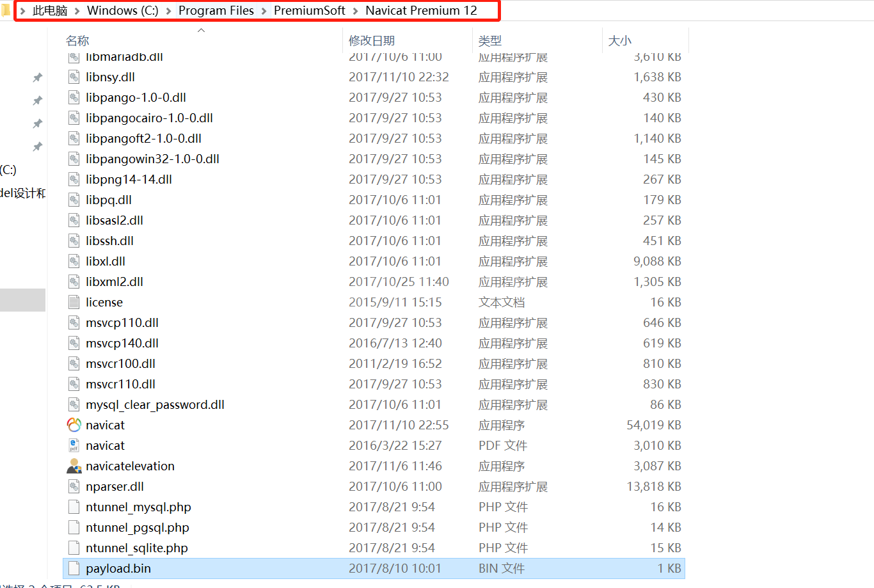Select the file name nparser.dll
Image resolution: width=874 pixels, height=588 pixels.
click(x=115, y=486)
